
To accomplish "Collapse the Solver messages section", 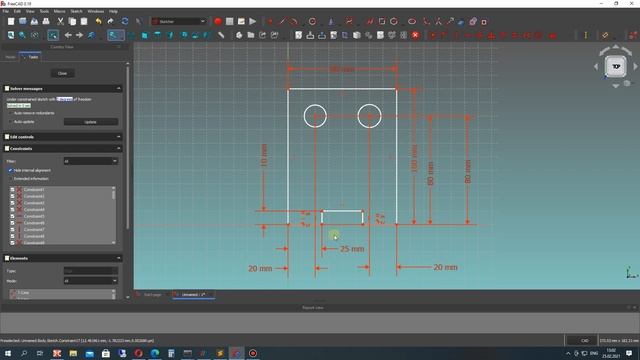I will click(x=119, y=89).
